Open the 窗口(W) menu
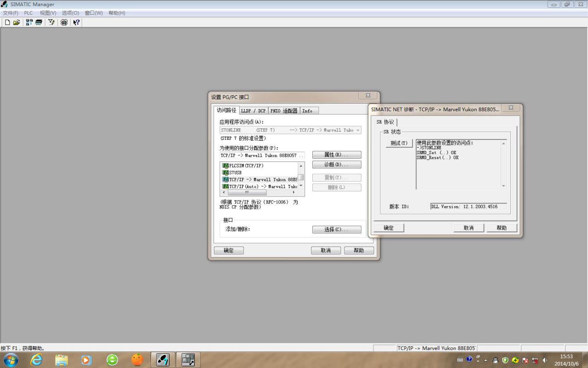588x368 pixels. [x=94, y=13]
